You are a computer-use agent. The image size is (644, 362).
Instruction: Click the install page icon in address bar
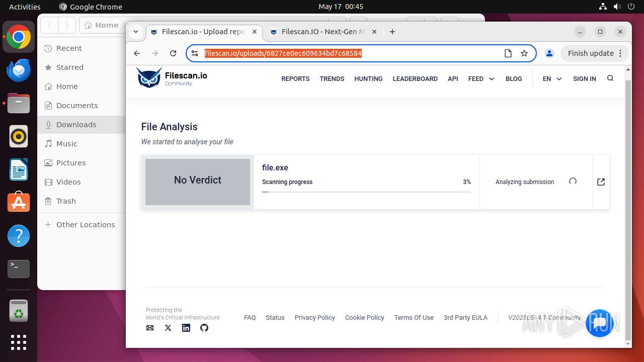pyautogui.click(x=508, y=53)
